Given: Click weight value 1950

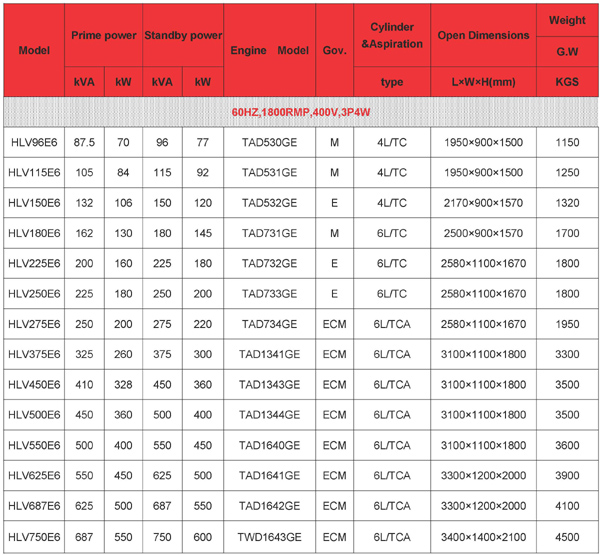Looking at the screenshot, I should coord(567,324).
